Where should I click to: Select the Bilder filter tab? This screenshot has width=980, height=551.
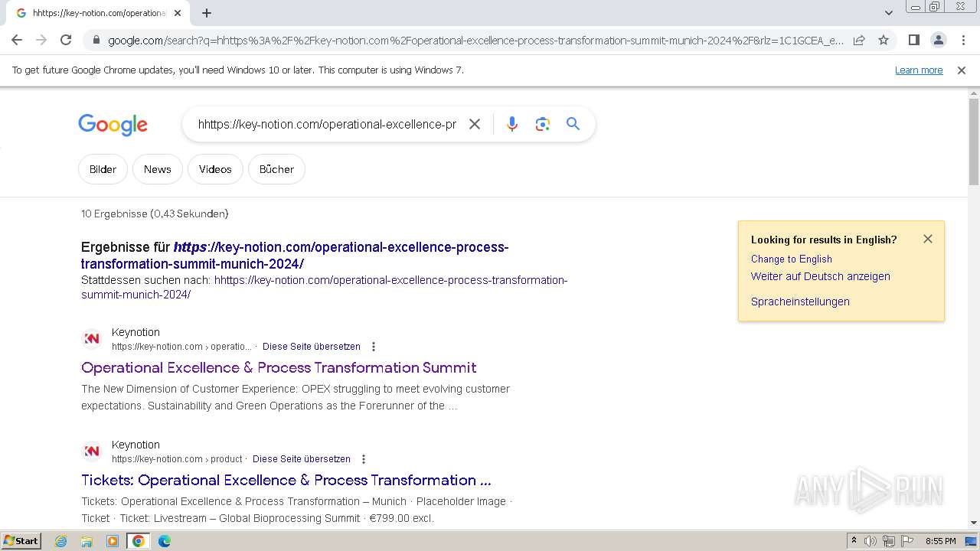click(x=103, y=169)
